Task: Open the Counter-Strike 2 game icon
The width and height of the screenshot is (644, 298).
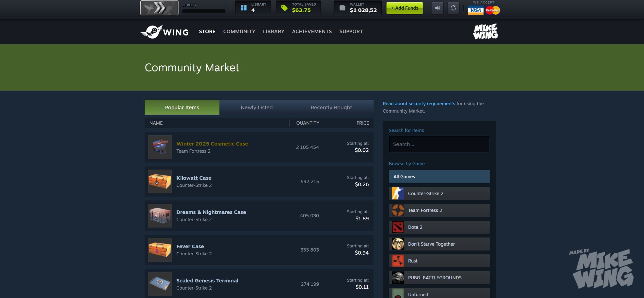Action: click(x=398, y=193)
